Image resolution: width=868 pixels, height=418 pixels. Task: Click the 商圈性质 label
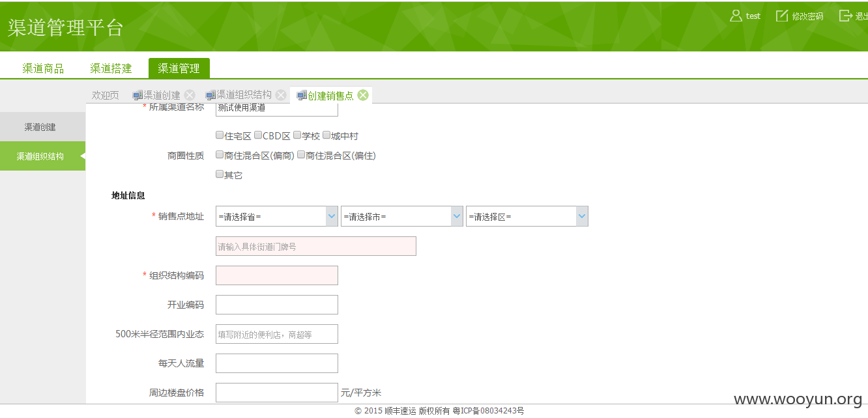coord(186,156)
